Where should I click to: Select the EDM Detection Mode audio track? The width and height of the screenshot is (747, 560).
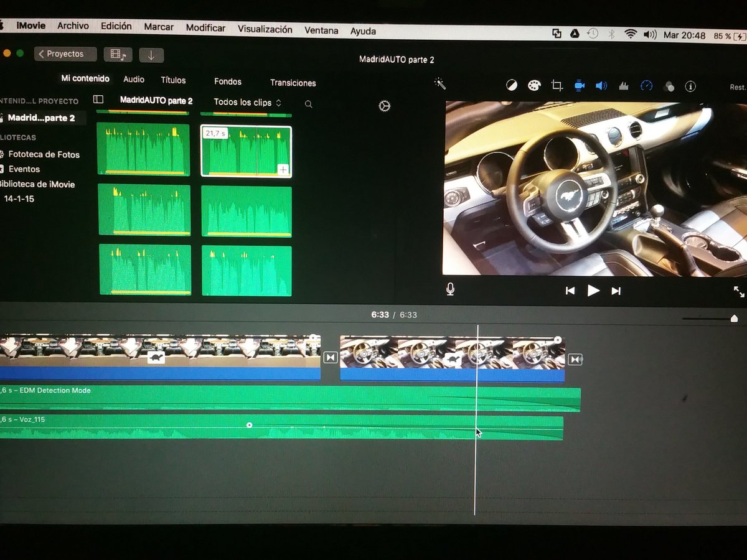(x=290, y=398)
